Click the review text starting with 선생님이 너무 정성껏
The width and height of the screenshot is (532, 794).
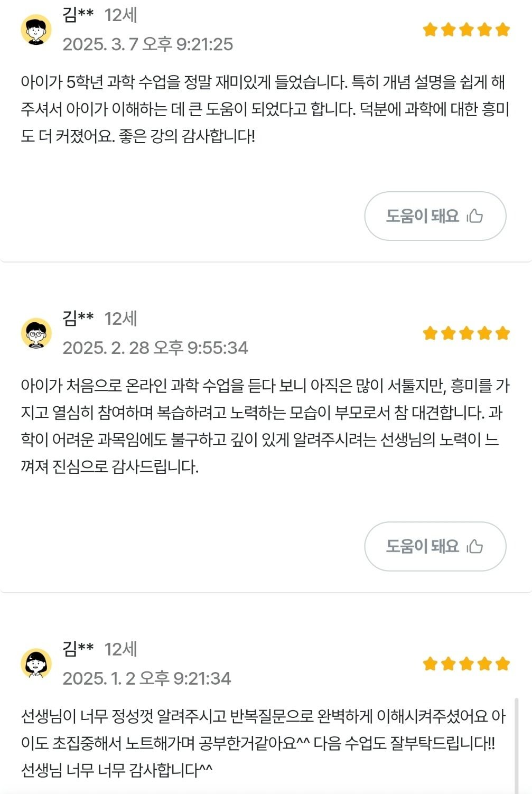[262, 743]
